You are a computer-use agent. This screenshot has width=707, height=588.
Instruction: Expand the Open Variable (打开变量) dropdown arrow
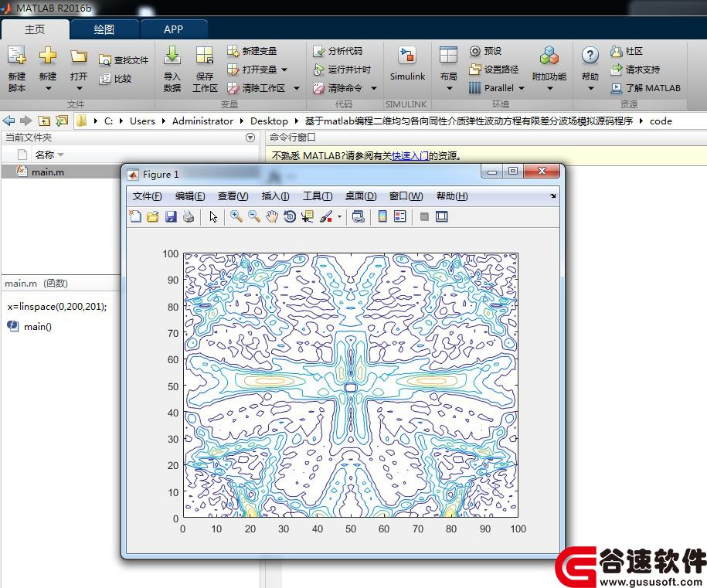[x=284, y=70]
